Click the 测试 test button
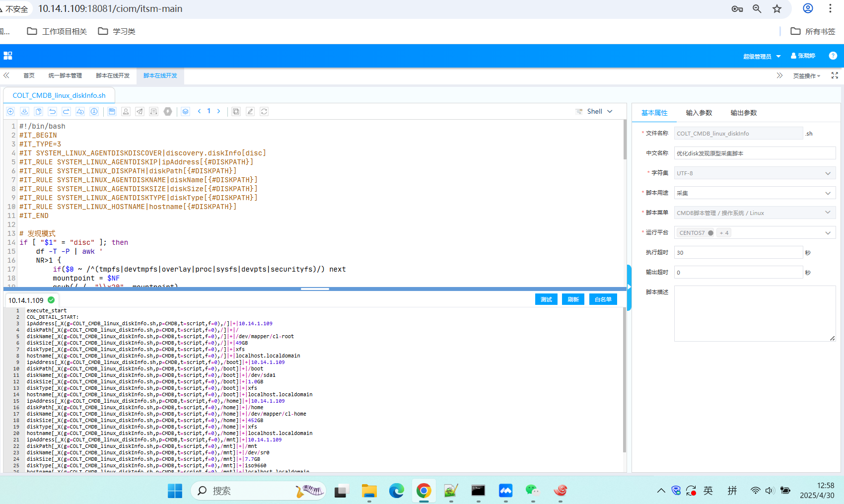Viewport: 844px width, 504px height. pos(546,299)
